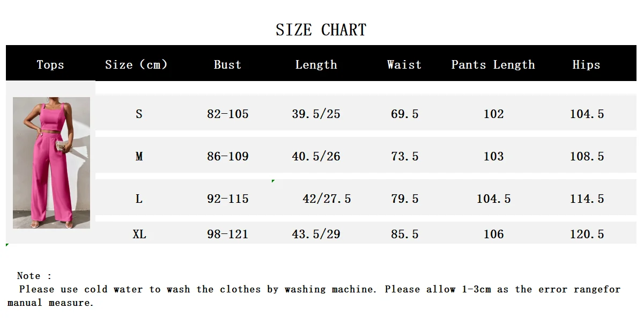Click the bust value 82-105
Image resolution: width=644 pixels, height=330 pixels.
pyautogui.click(x=227, y=114)
